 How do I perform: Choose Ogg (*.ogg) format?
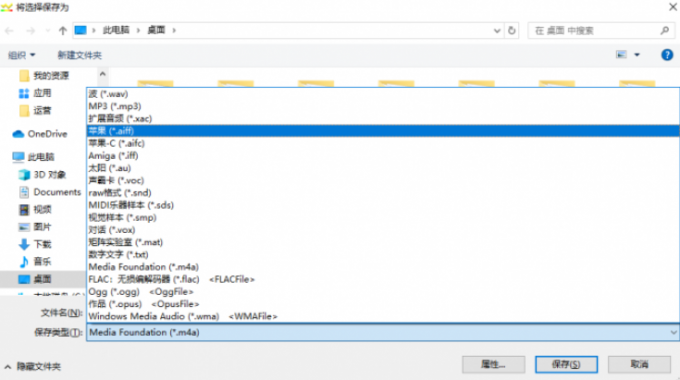[x=383, y=292]
